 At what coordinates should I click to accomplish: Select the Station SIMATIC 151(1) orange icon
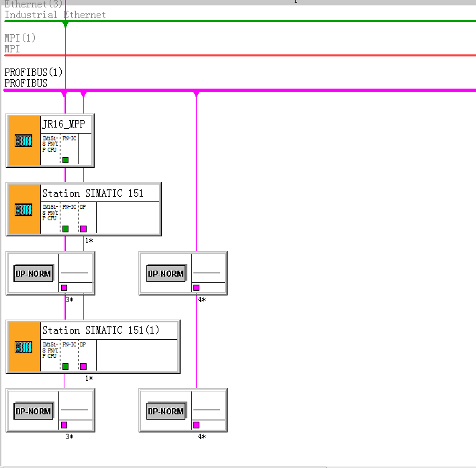23,346
